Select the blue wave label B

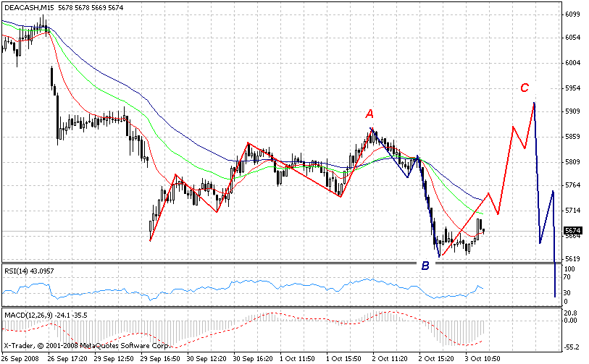425,266
